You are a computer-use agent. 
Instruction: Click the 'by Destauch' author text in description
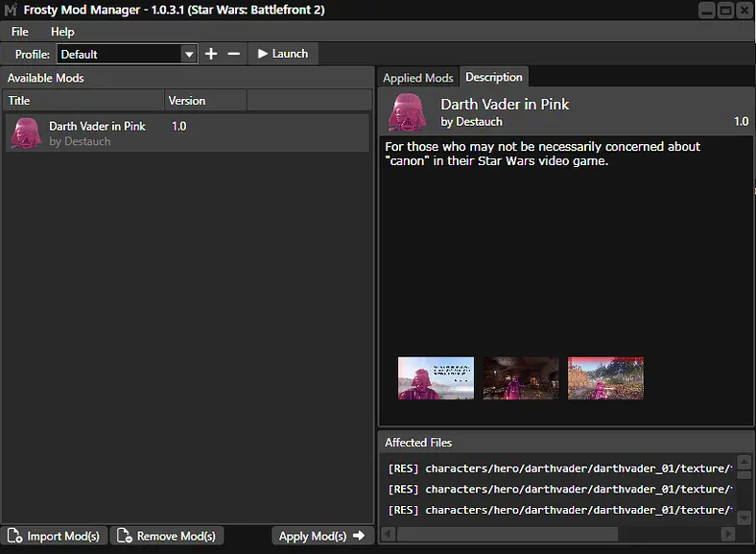[471, 122]
